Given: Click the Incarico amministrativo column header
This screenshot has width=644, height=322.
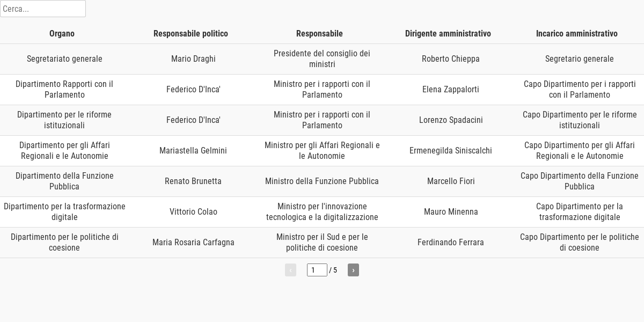Looking at the screenshot, I should click(577, 33).
